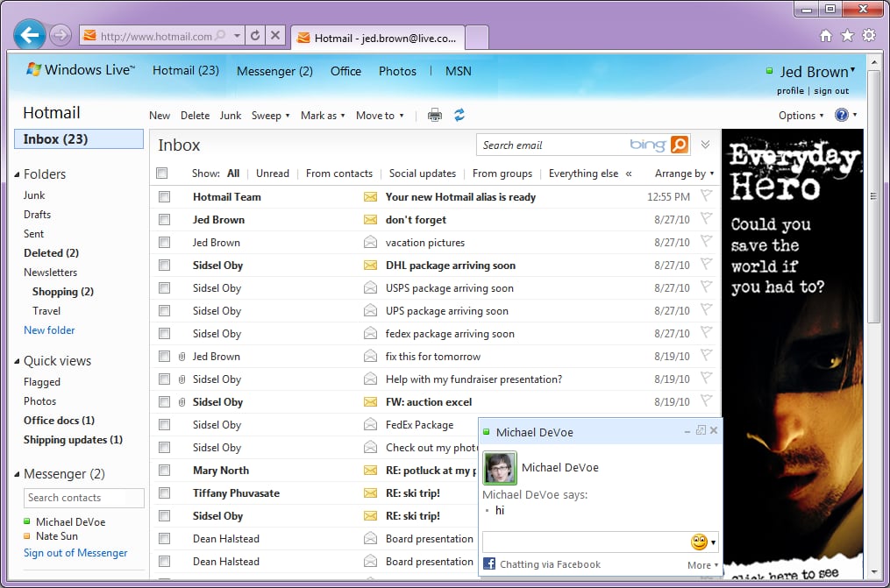The width and height of the screenshot is (890, 588).
Task: Check the checkbox beside the Hotmail Team email
Action: (x=163, y=196)
